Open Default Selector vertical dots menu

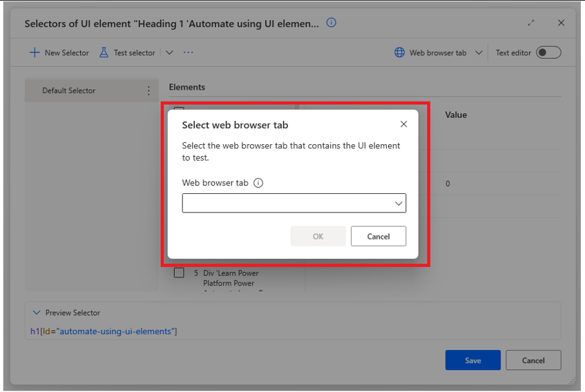pos(148,90)
